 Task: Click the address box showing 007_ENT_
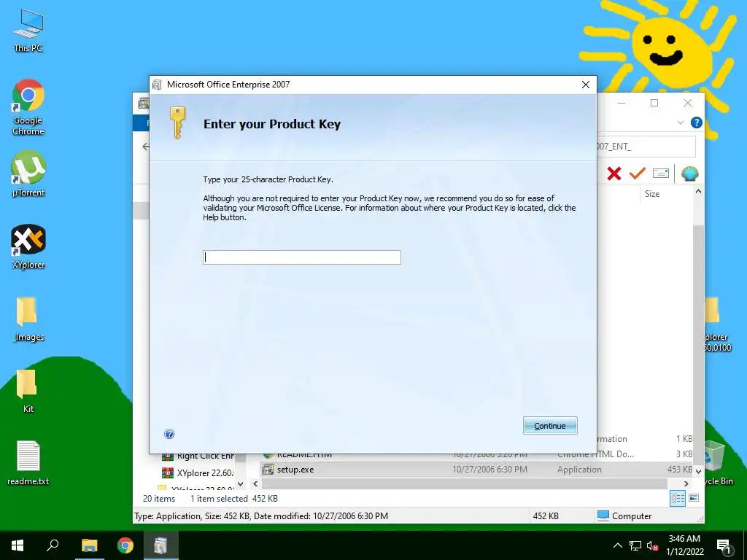(x=645, y=146)
